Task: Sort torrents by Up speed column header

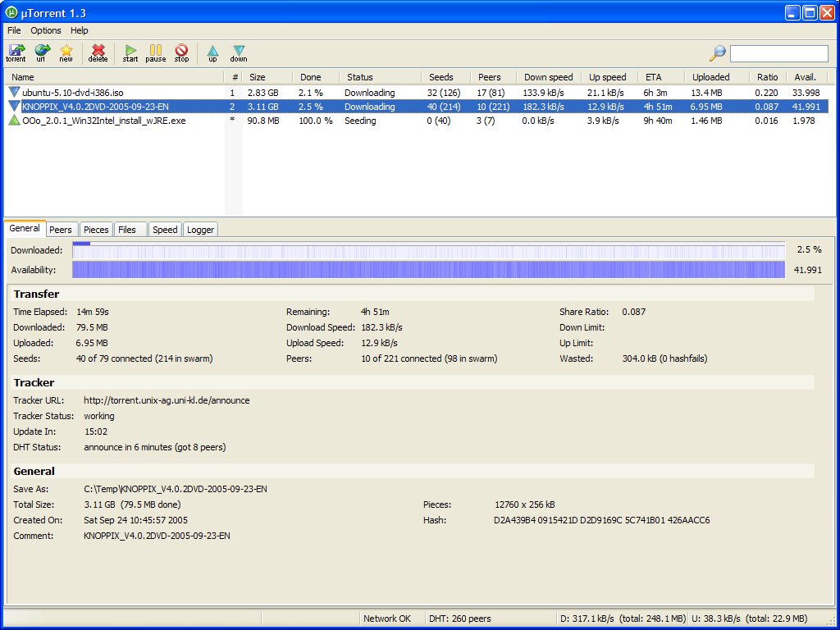Action: point(609,77)
